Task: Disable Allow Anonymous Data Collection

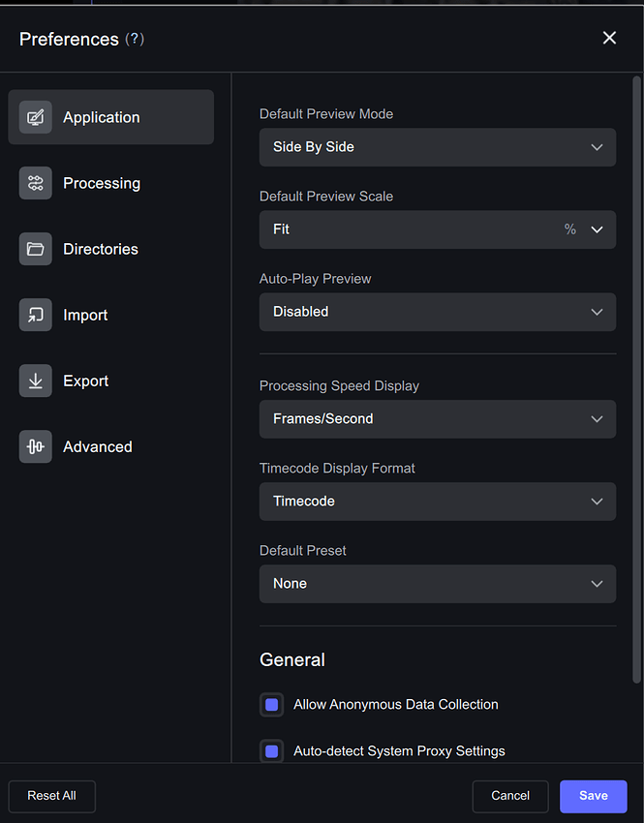Action: [271, 705]
